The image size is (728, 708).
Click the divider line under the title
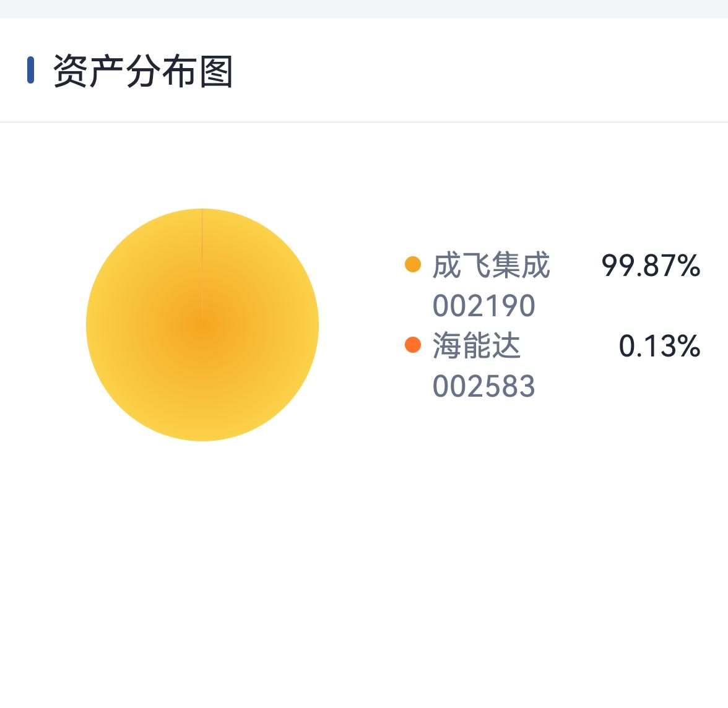(x=364, y=123)
